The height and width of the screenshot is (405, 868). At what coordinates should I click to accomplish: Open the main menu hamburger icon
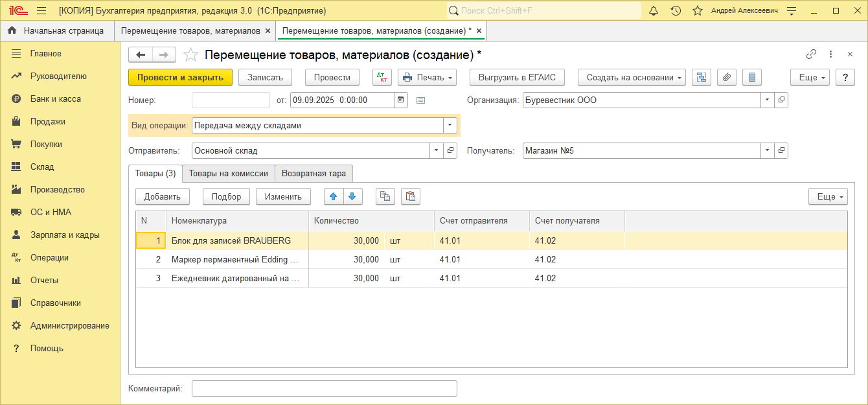click(x=41, y=11)
